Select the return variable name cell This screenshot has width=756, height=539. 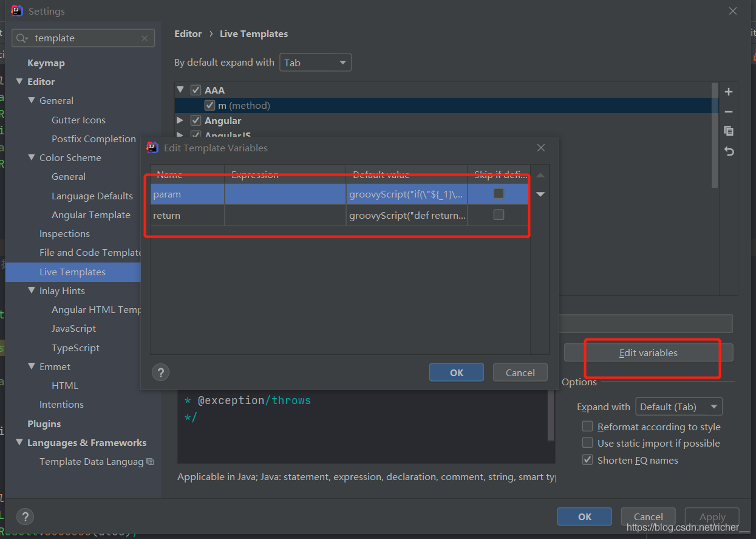pos(188,215)
